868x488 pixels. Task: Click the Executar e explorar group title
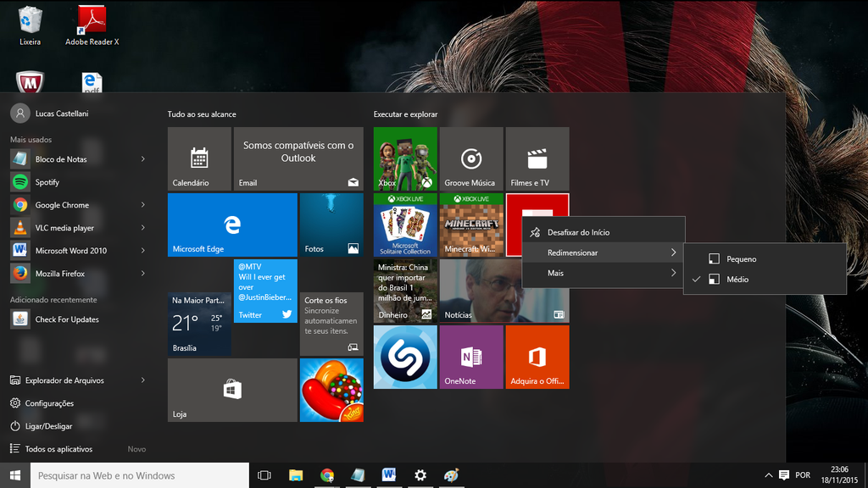405,114
